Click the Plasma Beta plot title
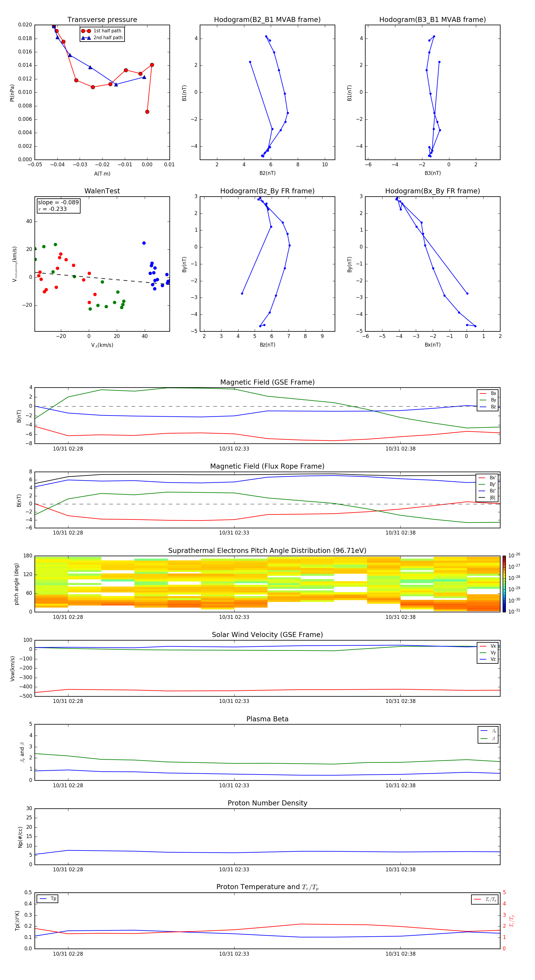The width and height of the screenshot is (535, 980). (267, 719)
